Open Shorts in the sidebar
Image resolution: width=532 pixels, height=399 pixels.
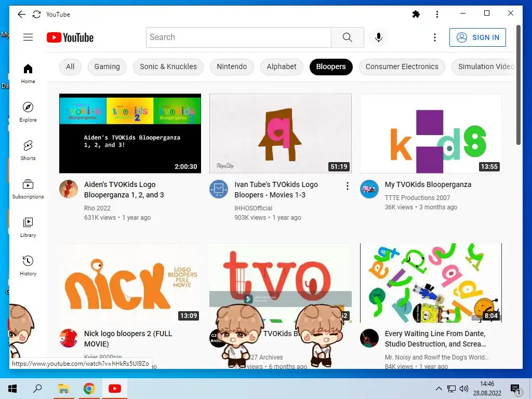tap(28, 150)
